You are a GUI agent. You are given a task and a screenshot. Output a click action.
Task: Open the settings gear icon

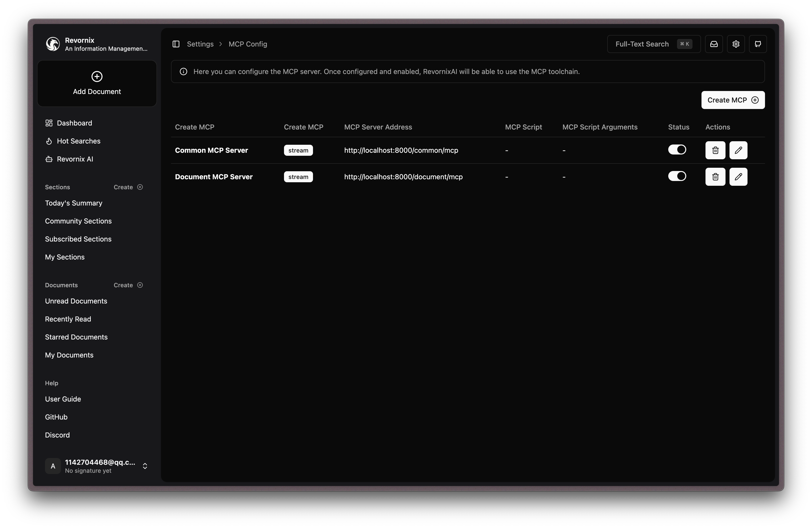tap(736, 44)
